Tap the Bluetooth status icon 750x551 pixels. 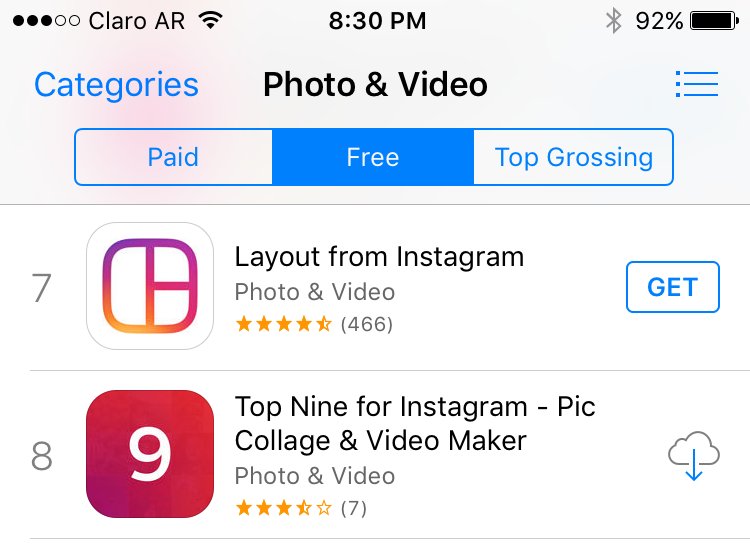point(614,21)
